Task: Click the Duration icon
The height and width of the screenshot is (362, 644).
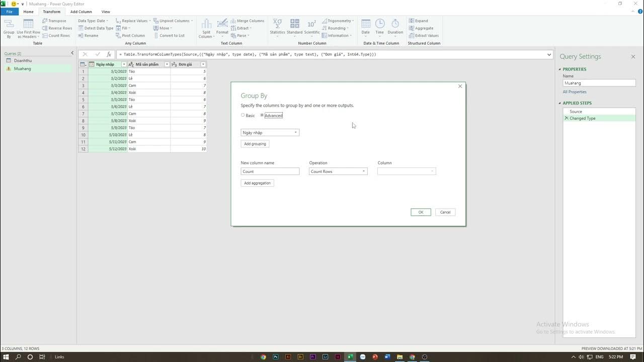Action: pyautogui.click(x=395, y=28)
